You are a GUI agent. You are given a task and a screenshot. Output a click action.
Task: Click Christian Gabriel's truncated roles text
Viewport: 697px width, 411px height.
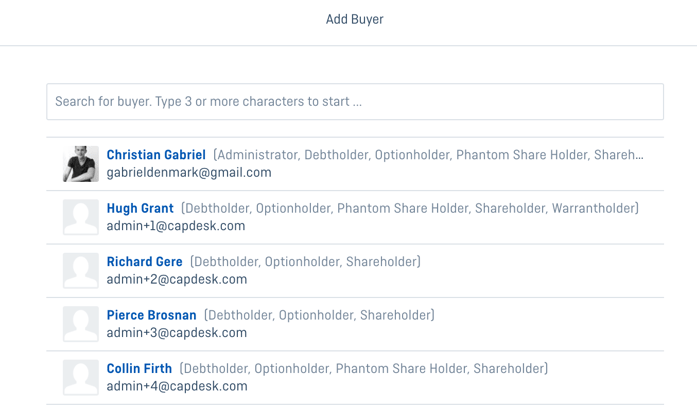(x=428, y=155)
